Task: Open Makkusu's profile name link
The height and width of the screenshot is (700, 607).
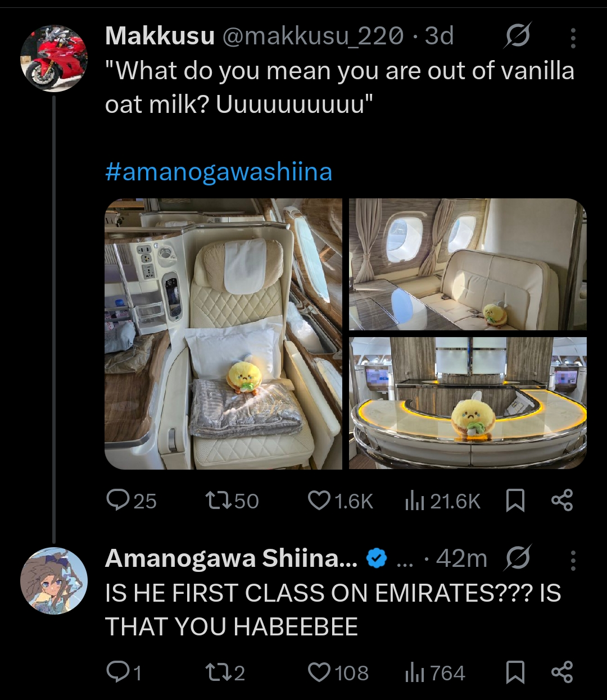Action: [160, 36]
